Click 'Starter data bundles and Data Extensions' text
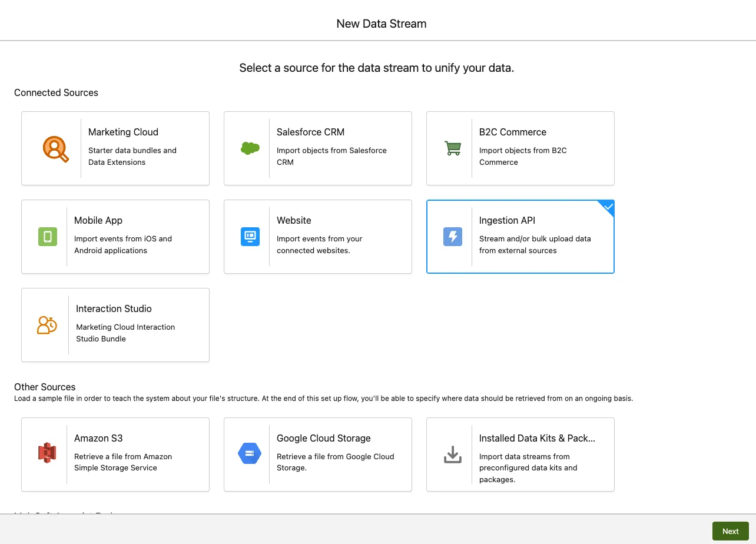The height and width of the screenshot is (544, 756). (x=132, y=156)
